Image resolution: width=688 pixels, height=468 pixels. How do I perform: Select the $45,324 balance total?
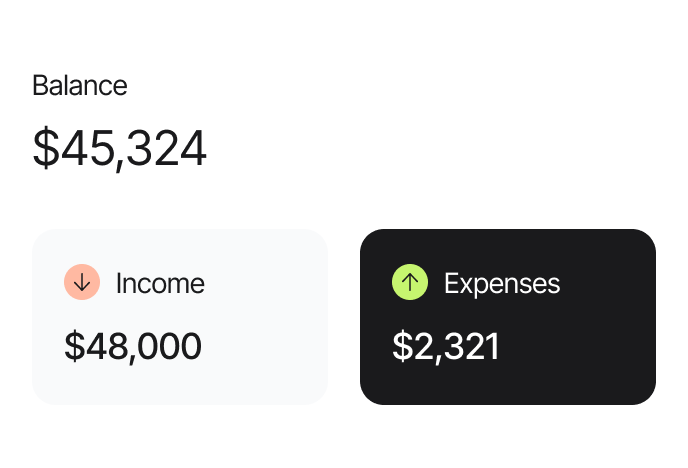120,149
